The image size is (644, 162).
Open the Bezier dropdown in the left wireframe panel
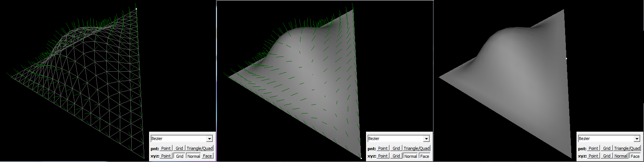[209, 139]
